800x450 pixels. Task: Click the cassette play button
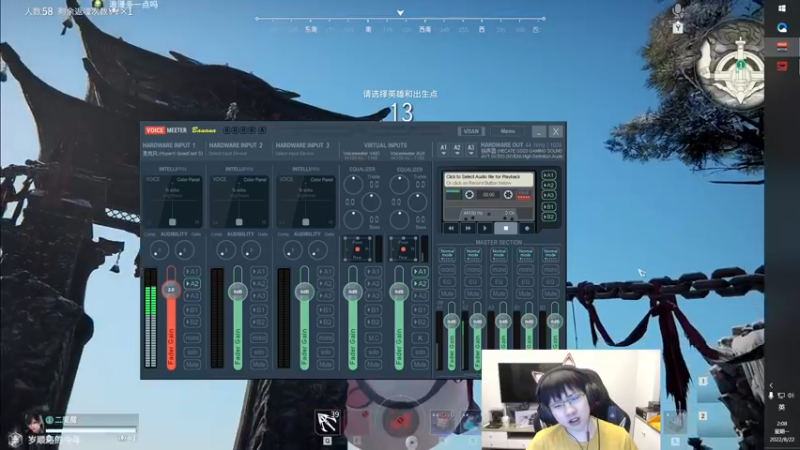click(485, 229)
